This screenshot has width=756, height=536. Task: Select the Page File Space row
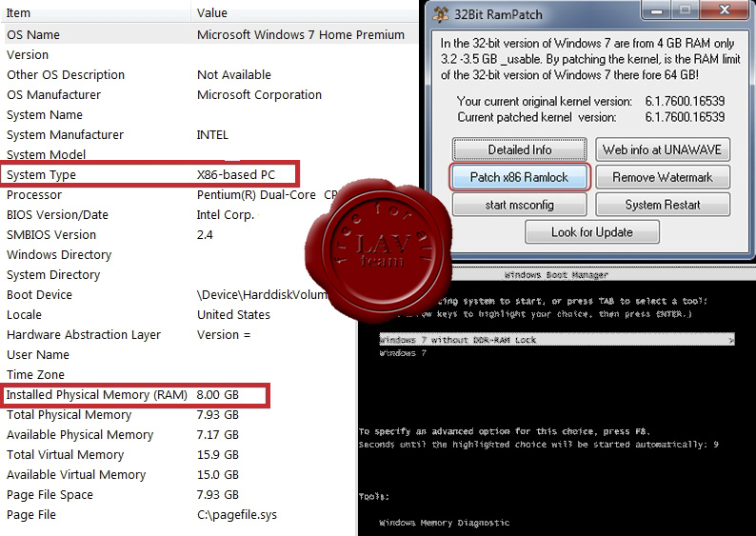pyautogui.click(x=178, y=494)
